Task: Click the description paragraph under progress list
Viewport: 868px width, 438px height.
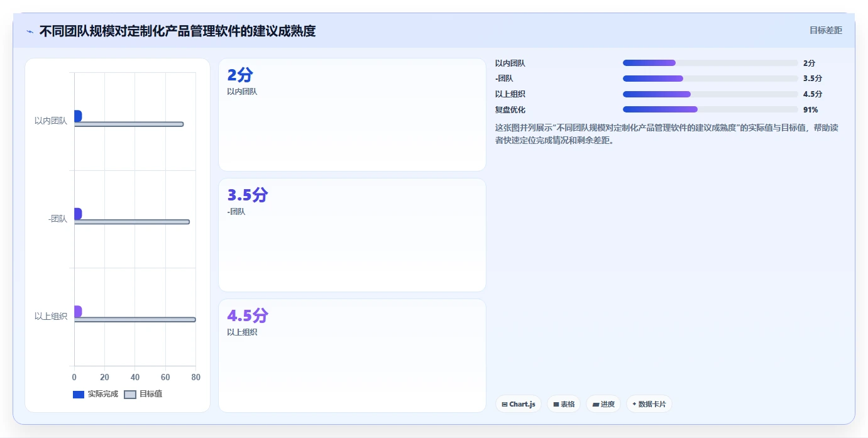Action: click(667, 134)
